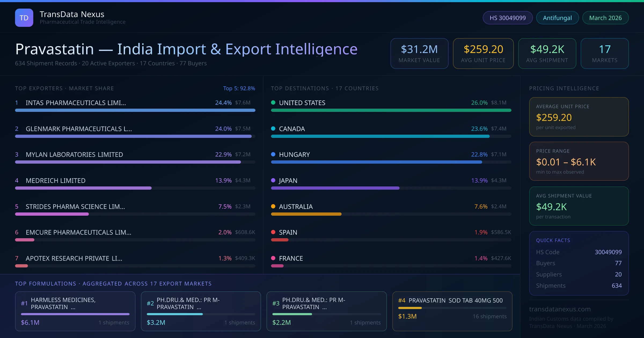
Task: Select the Pricing Intelligence panel header
Action: 564,88
